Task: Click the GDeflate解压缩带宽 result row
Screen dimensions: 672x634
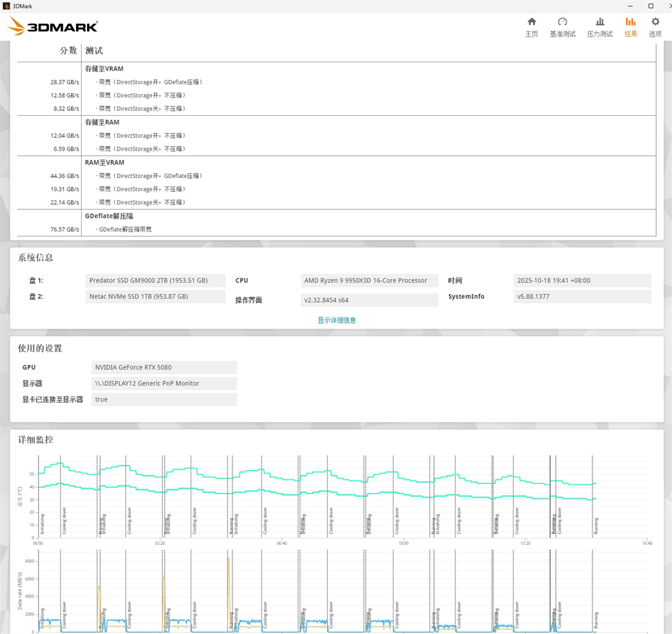Action: point(125,230)
